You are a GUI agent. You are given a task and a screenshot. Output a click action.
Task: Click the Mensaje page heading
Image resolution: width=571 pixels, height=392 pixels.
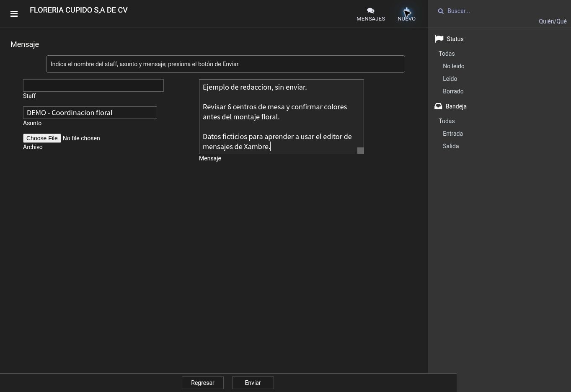[25, 44]
